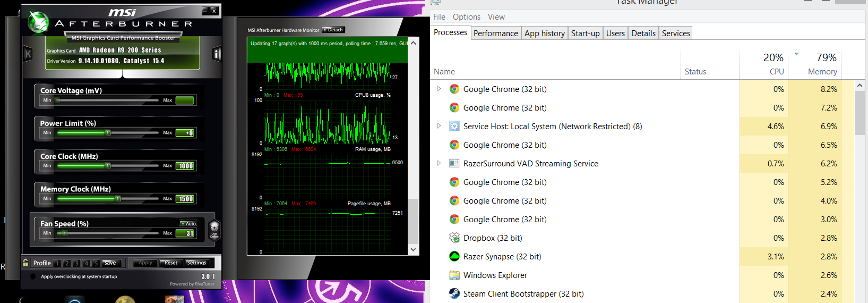Switch to the Performance tab
The image size is (868, 303).
(x=496, y=33)
